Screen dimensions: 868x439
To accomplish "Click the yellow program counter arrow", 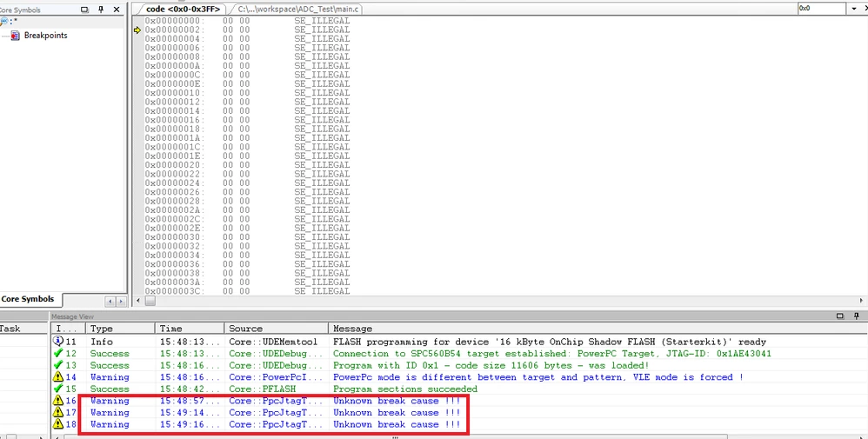I will [137, 30].
